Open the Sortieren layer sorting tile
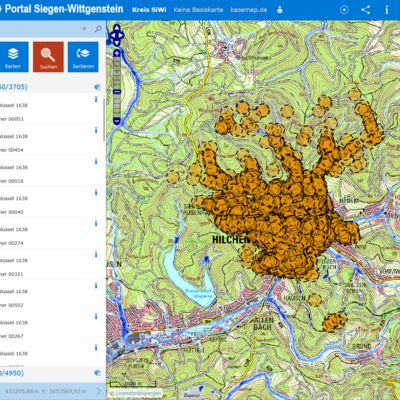The image size is (400, 400). [x=83, y=57]
